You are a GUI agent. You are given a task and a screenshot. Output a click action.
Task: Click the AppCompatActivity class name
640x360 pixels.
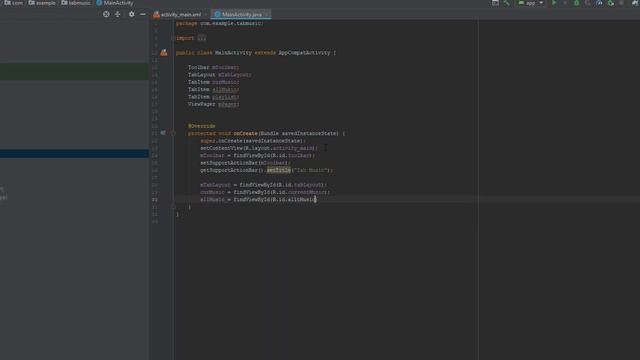click(304, 53)
